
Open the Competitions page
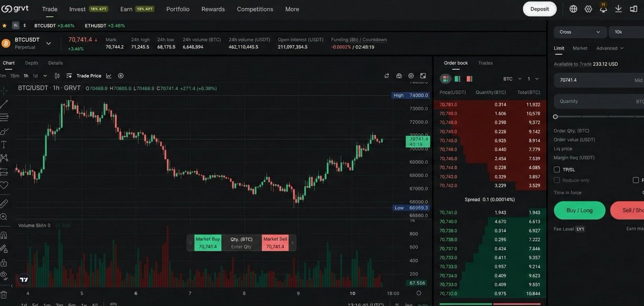point(255,9)
